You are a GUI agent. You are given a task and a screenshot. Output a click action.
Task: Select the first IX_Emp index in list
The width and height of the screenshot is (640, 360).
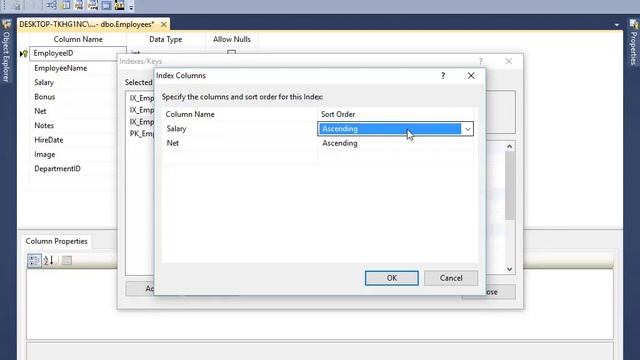tap(141, 98)
